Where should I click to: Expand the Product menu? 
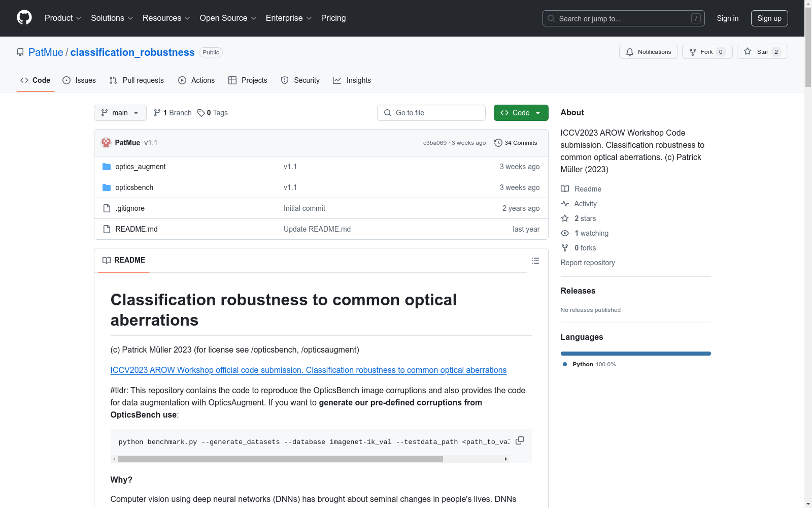(63, 18)
